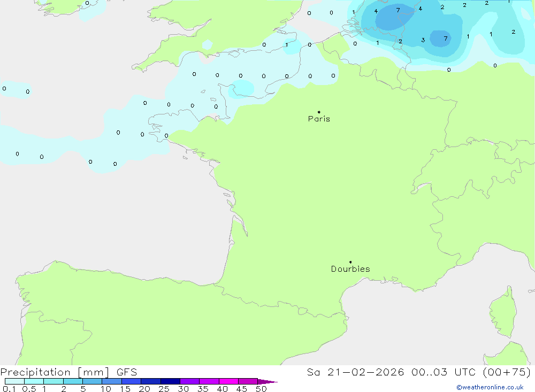Click the '00..03 UTC' time range text
Screen dimensions: 535x392
[444, 372]
